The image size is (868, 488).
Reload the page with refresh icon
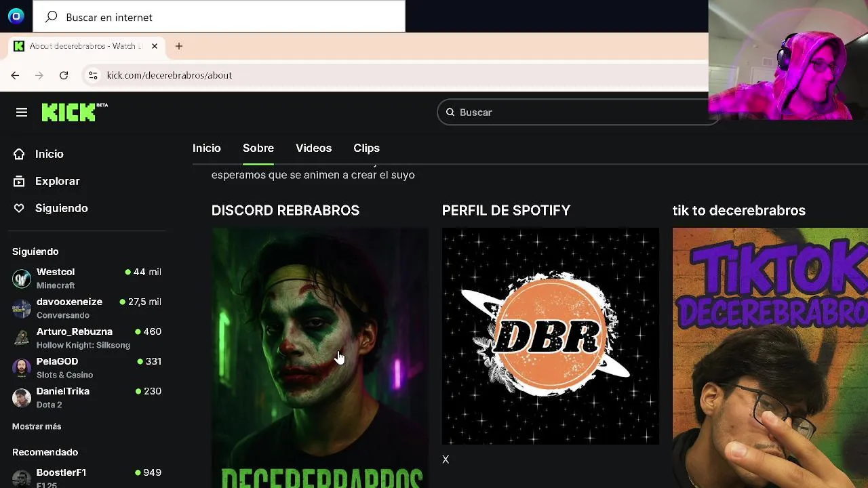(x=64, y=75)
